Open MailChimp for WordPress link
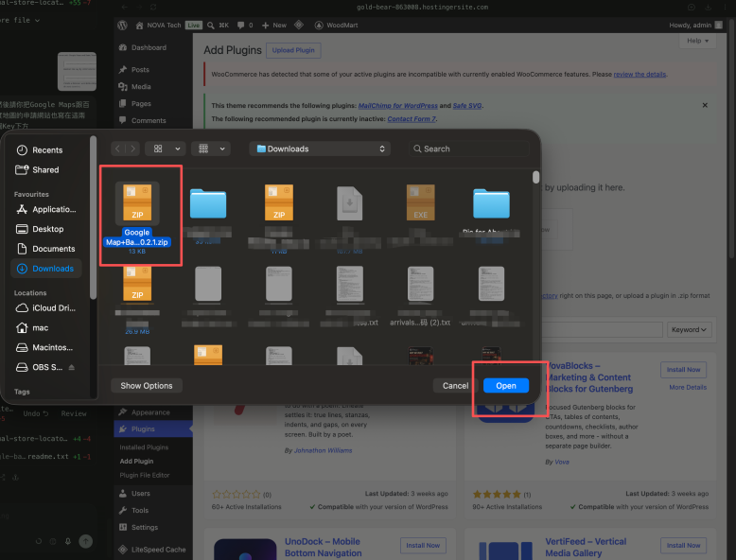The height and width of the screenshot is (560, 736). point(397,106)
